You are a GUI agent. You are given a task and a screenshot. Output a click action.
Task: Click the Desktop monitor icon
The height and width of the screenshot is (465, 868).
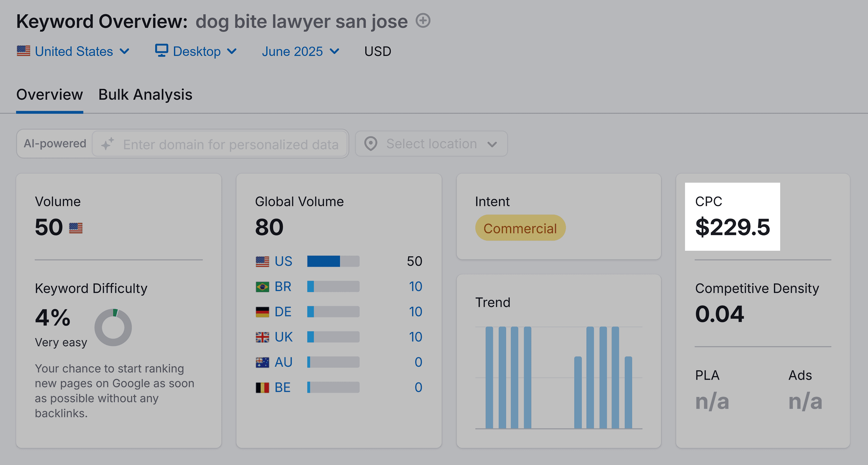click(161, 50)
